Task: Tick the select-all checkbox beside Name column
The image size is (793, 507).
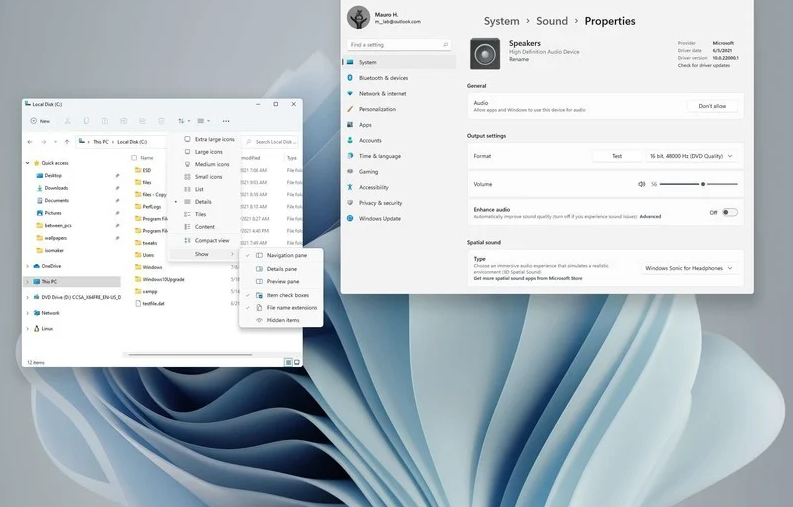Action: [134, 158]
